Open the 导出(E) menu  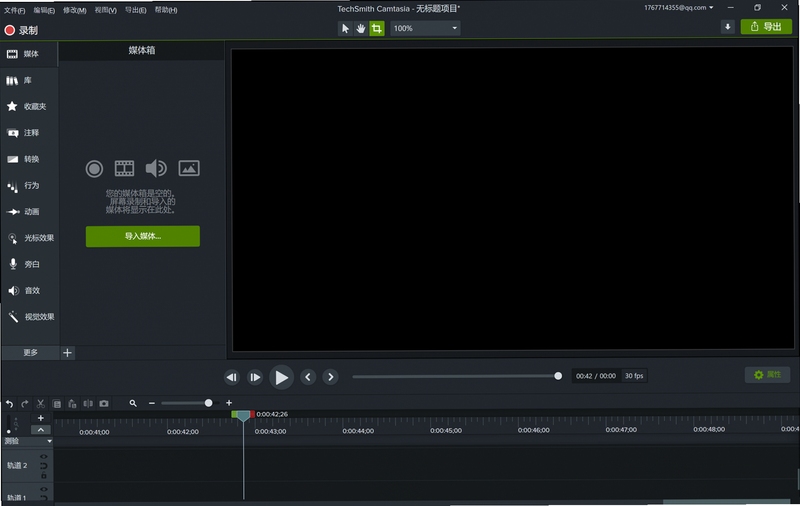136,10
